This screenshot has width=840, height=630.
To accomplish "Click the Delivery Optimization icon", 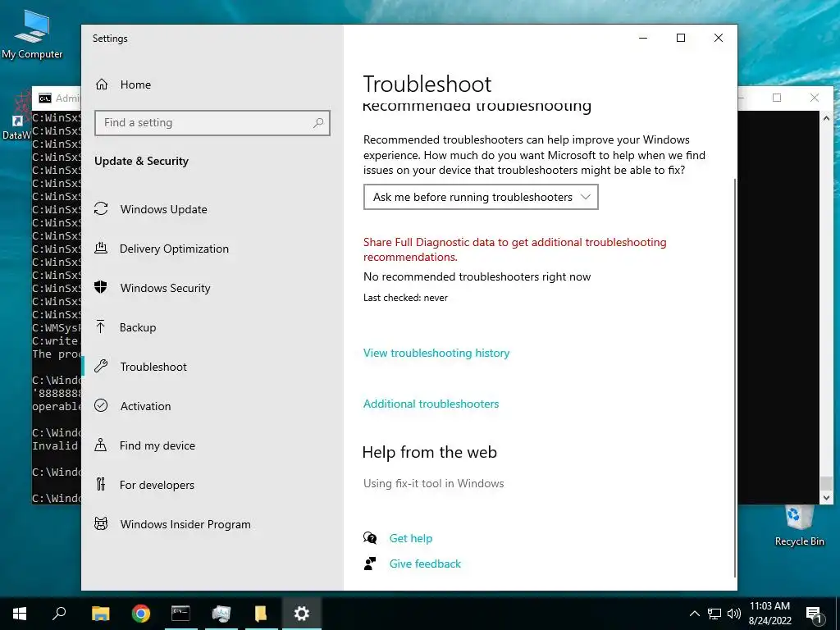I will (101, 248).
